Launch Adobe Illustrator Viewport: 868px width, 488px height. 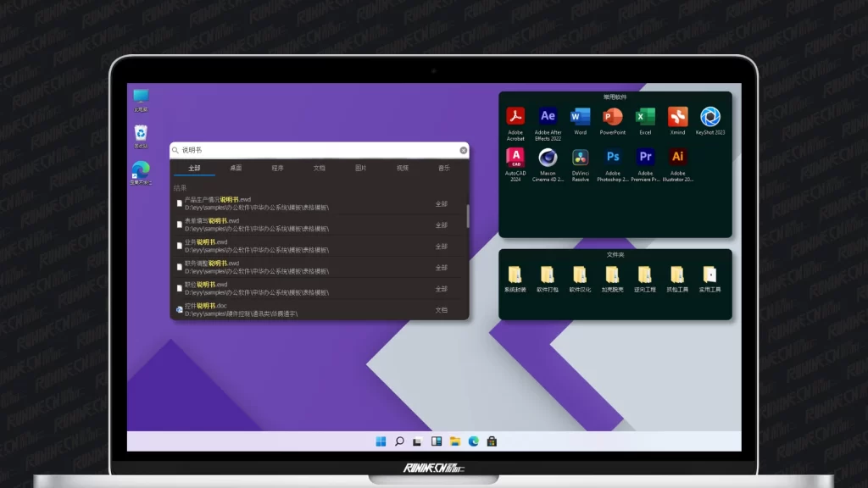(x=677, y=158)
